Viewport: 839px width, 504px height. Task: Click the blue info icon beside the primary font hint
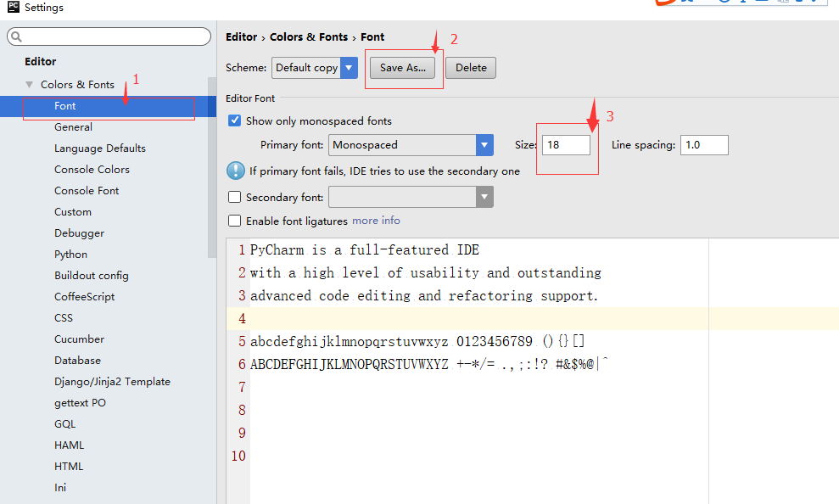(236, 171)
